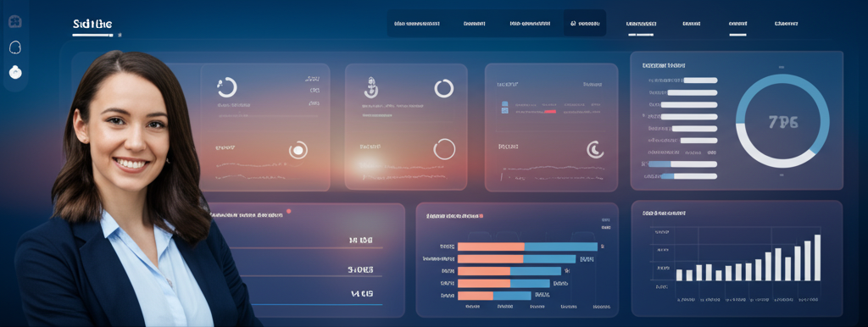Image resolution: width=868 pixels, height=327 pixels.
Task: Select the microphone-like icon in second card
Action: pos(370,87)
